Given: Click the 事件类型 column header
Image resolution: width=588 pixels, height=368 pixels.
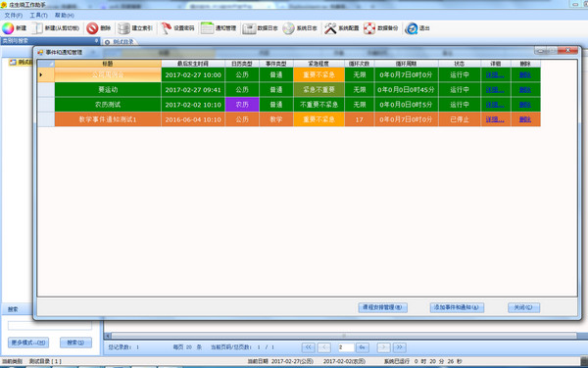Looking at the screenshot, I should pos(276,64).
